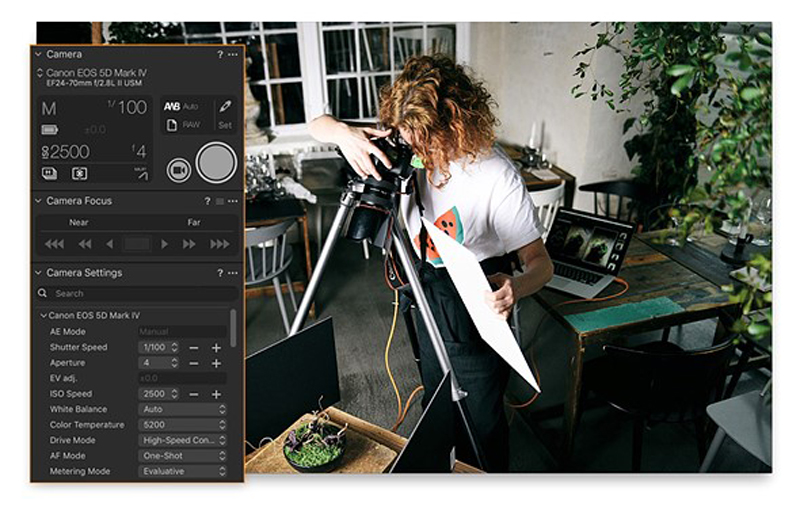Screen dimensions: 800x507
Task: Pick white balance with the eyedropper icon
Action: (225, 106)
